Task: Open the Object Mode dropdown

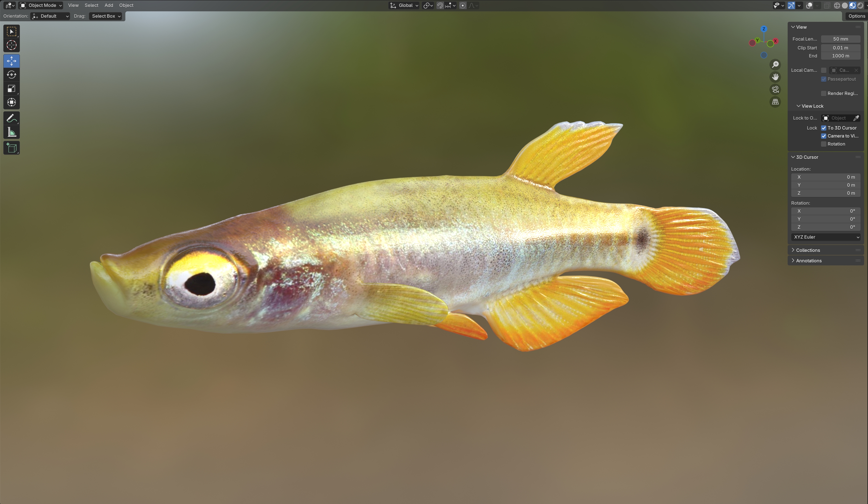Action: (41, 5)
